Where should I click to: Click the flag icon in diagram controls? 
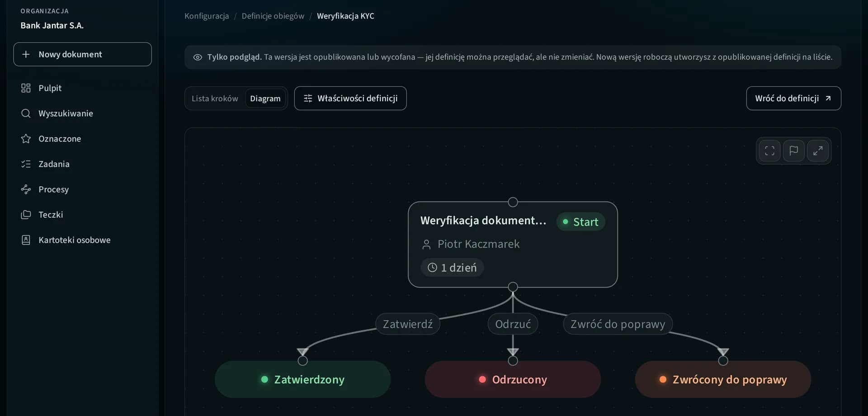point(794,151)
